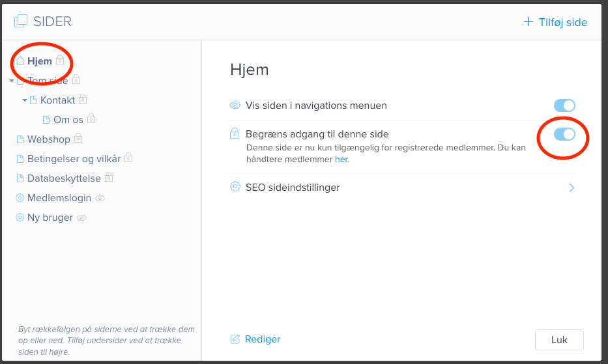608x364 pixels.
Task: Click the lock icon next to Databeskyttelse
Action: 109,177
